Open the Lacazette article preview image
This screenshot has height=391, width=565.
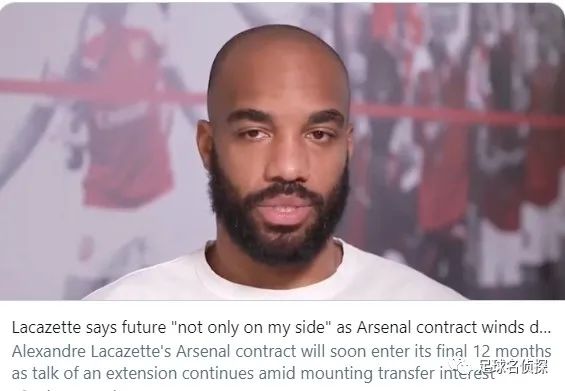(x=282, y=151)
